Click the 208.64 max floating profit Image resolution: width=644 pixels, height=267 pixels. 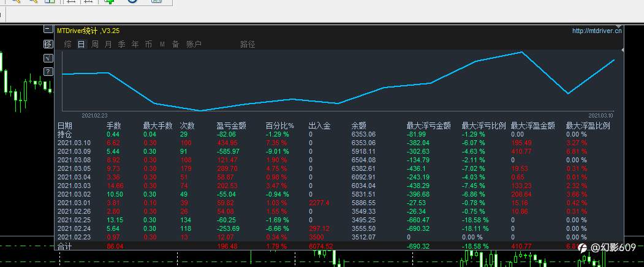pos(521,194)
